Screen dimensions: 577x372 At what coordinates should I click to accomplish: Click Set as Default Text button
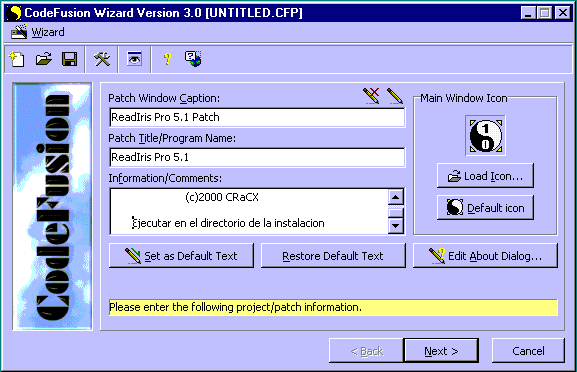[181, 255]
